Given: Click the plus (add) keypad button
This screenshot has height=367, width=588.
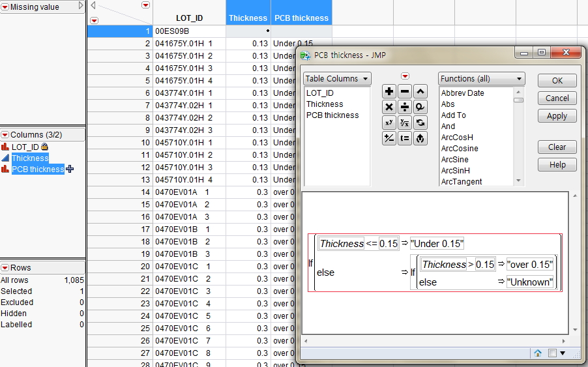Looking at the screenshot, I should click(389, 92).
